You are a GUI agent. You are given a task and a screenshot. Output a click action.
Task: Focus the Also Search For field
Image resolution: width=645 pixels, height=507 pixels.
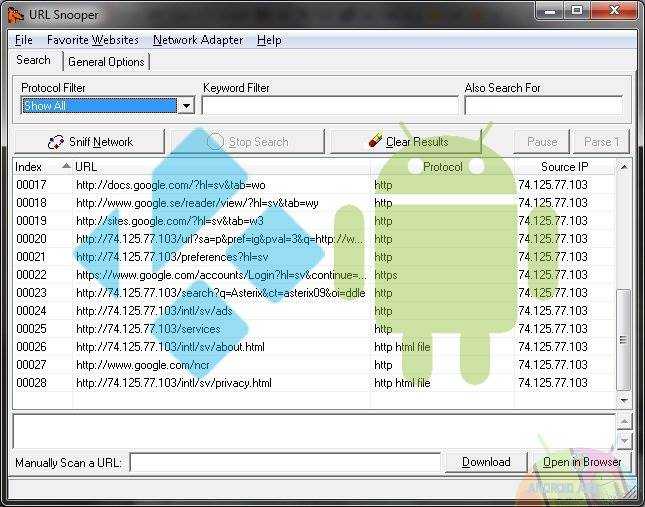coord(543,106)
